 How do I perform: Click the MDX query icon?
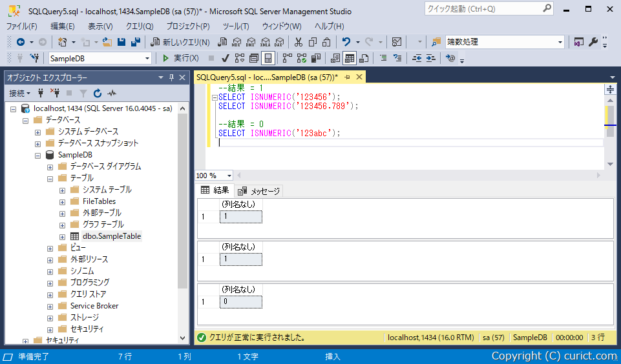[x=237, y=42]
